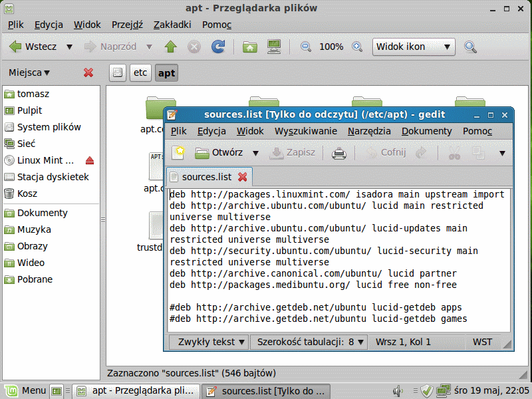Click the new document icon in gedit

pyautogui.click(x=178, y=153)
